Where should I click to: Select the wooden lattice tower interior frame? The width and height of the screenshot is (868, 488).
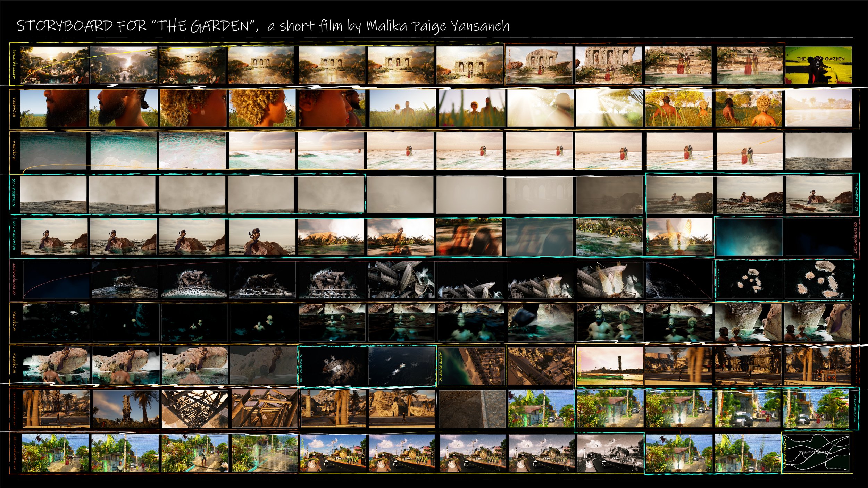point(194,409)
